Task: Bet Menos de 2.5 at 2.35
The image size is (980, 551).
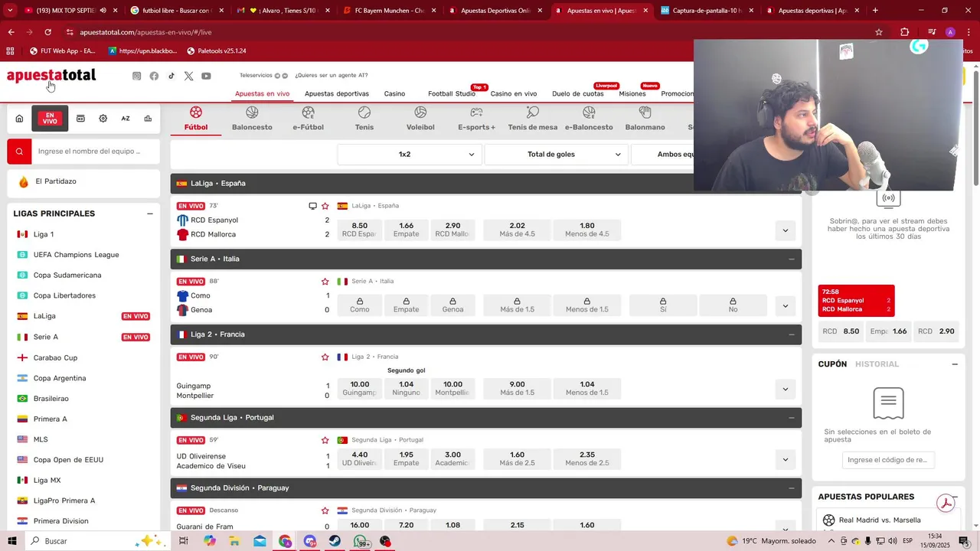Action: [x=587, y=459]
